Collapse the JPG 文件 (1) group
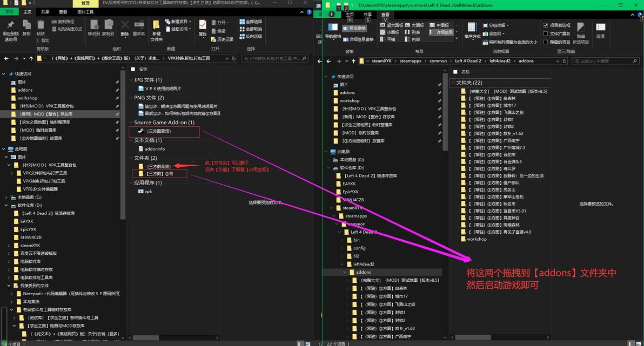The height and width of the screenshot is (346, 644). click(131, 80)
